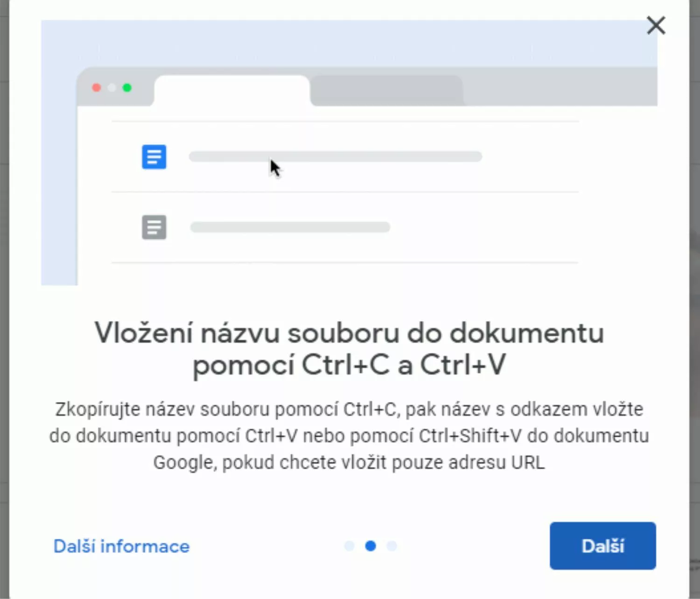This screenshot has width=700, height=599.
Task: Close the dialog with the X icon
Action: point(656,25)
